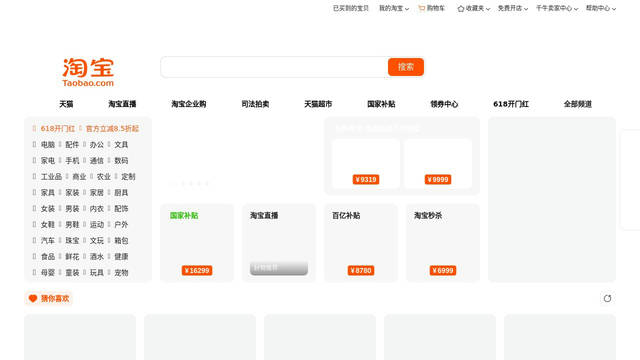Select the 定制 category

click(x=128, y=177)
